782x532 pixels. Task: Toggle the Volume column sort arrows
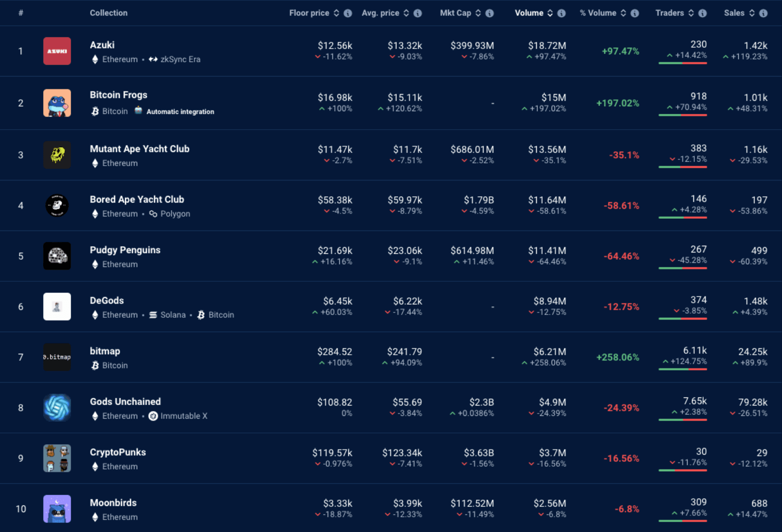tap(550, 13)
